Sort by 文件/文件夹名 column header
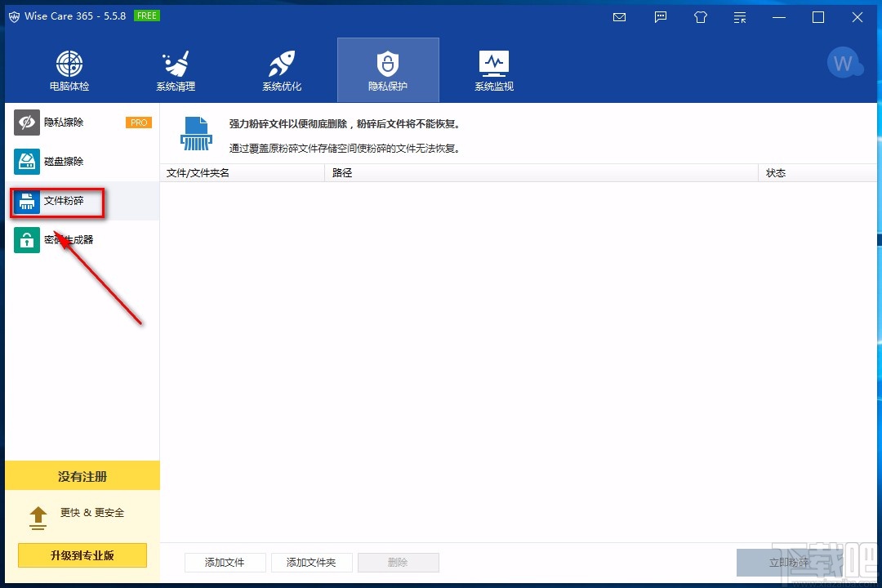The height and width of the screenshot is (588, 882). pos(243,173)
